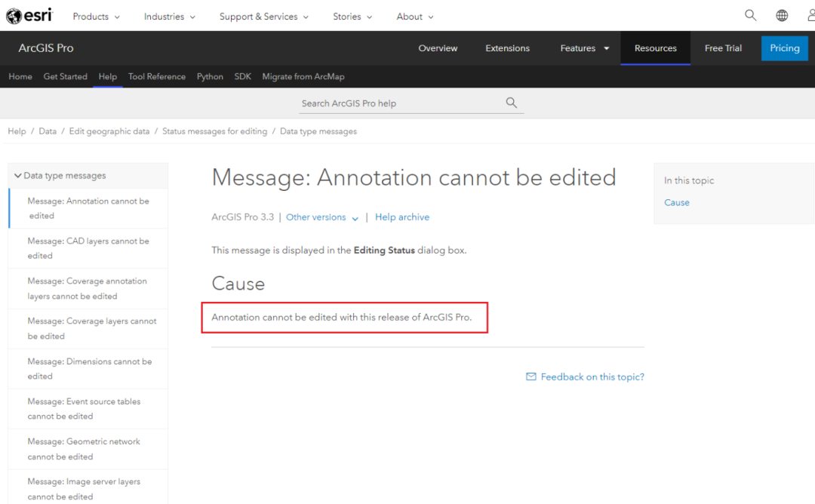The height and width of the screenshot is (504, 815).
Task: Open Message: Coverage annotation layers cannot be edited
Action: point(88,288)
